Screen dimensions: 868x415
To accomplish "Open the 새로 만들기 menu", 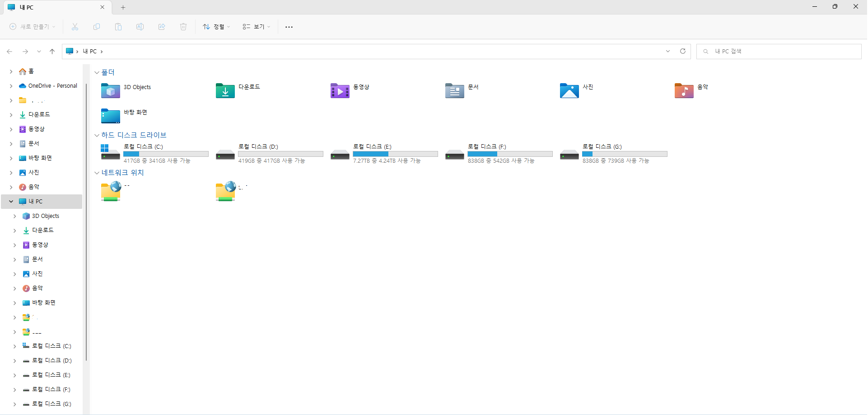I will 33,27.
